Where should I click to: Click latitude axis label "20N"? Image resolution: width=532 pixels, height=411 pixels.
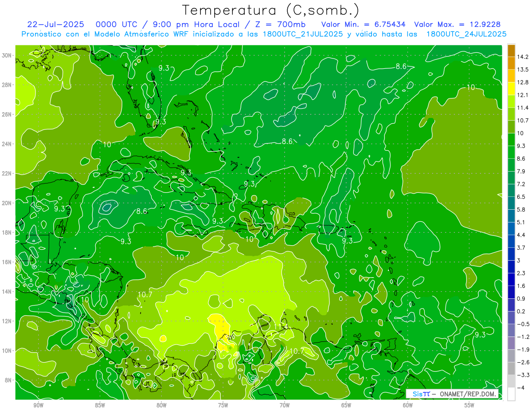pos(7,203)
